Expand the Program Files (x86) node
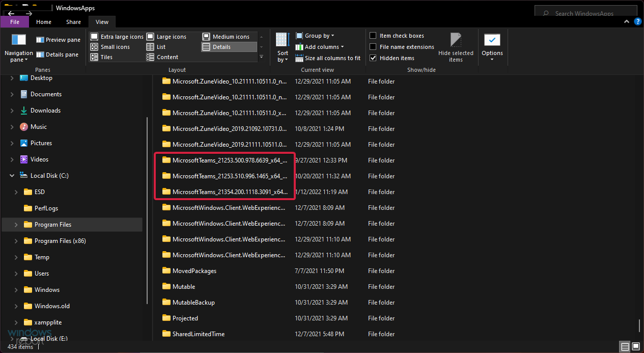Image resolution: width=644 pixels, height=353 pixels. (x=16, y=241)
